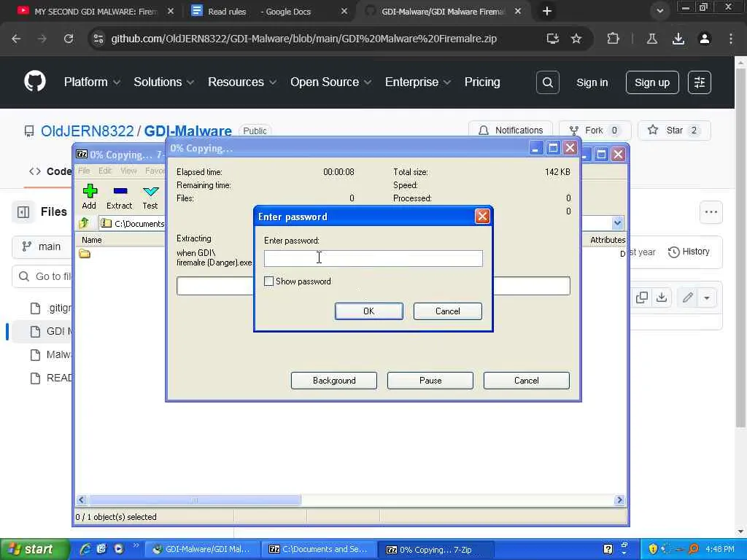Sort by Name column in 7-Zip
747x560 pixels.
pyautogui.click(x=91, y=240)
